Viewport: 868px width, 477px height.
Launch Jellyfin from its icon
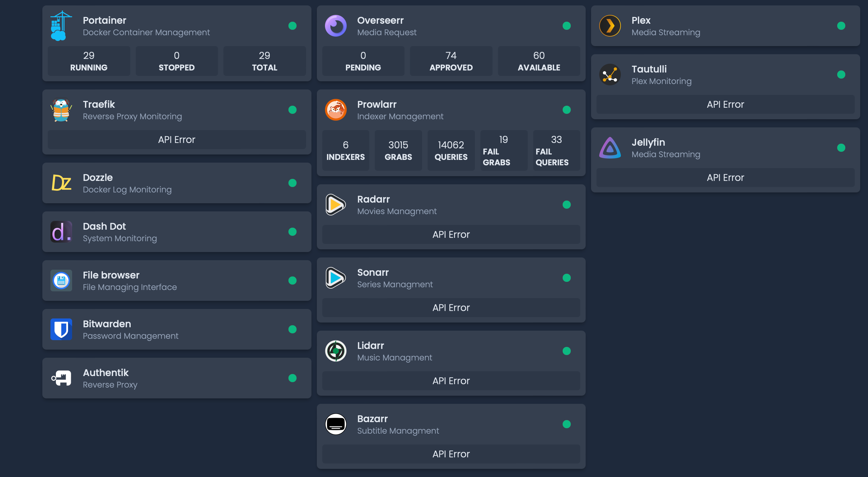tap(610, 147)
